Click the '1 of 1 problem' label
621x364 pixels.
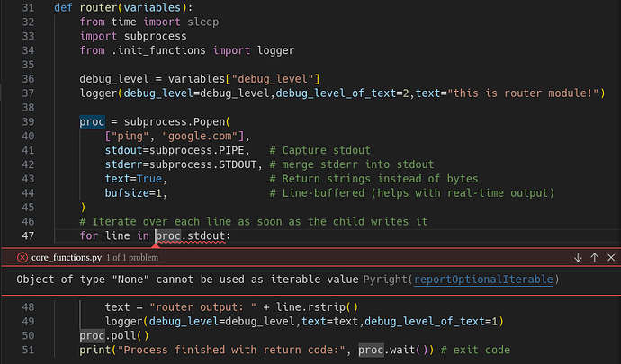132,258
